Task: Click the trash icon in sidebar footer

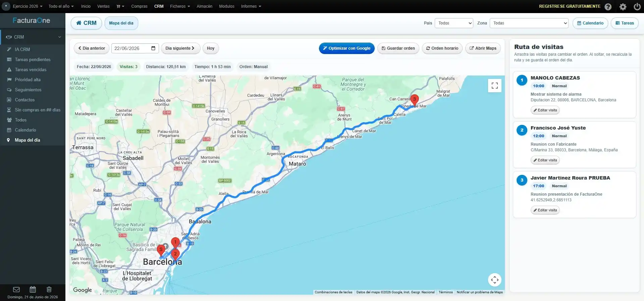Action: coord(49,289)
